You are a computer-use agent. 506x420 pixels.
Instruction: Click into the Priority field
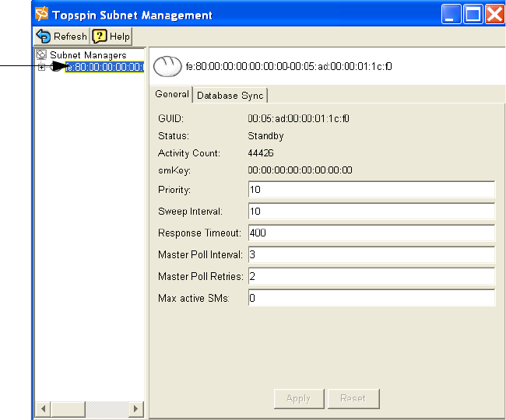tap(371, 190)
